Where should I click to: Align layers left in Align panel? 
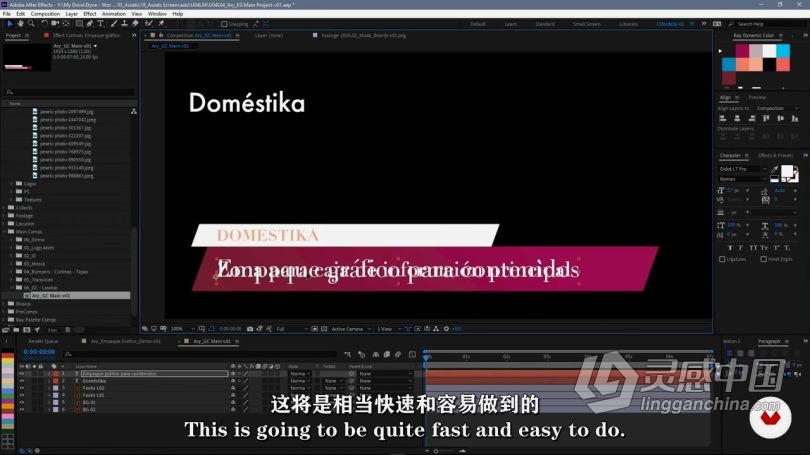(723, 118)
